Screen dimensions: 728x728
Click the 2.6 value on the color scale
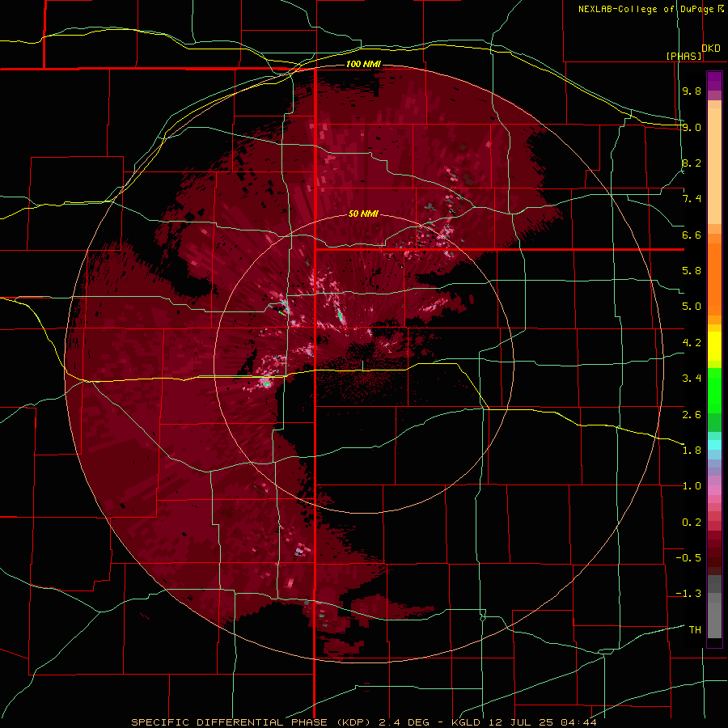click(692, 415)
